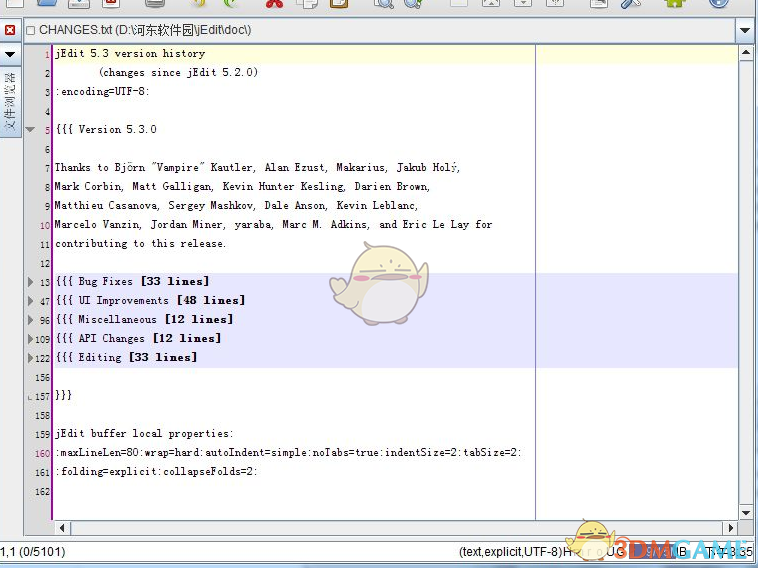The height and width of the screenshot is (568, 758).
Task: Open the CHANGES.txt buffer switcher
Action: pos(379,30)
